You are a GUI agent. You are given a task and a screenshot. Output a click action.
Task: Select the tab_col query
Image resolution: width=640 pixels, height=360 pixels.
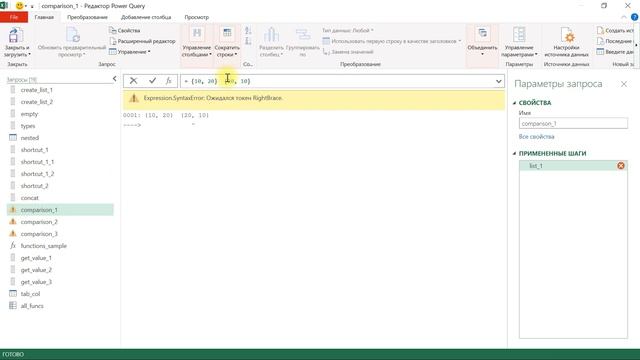60,294
